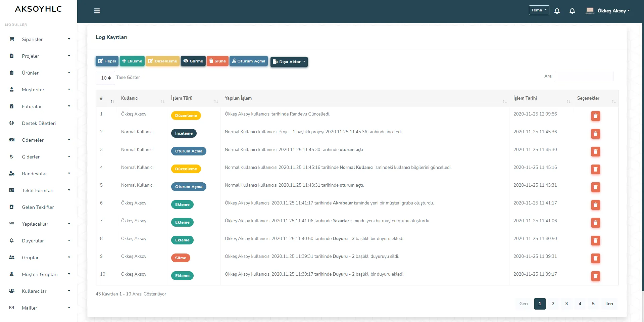Delete the log entry in row 1
Image resolution: width=644 pixels, height=322 pixels.
[595, 116]
